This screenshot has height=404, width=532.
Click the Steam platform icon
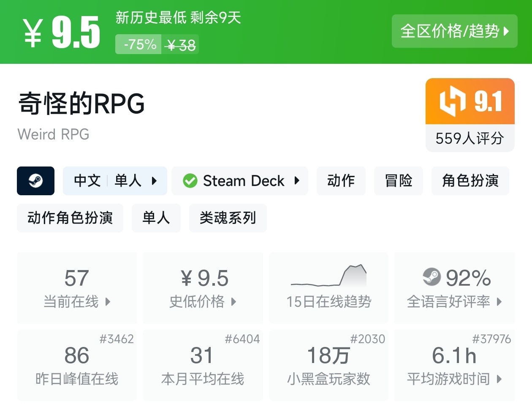(x=35, y=181)
